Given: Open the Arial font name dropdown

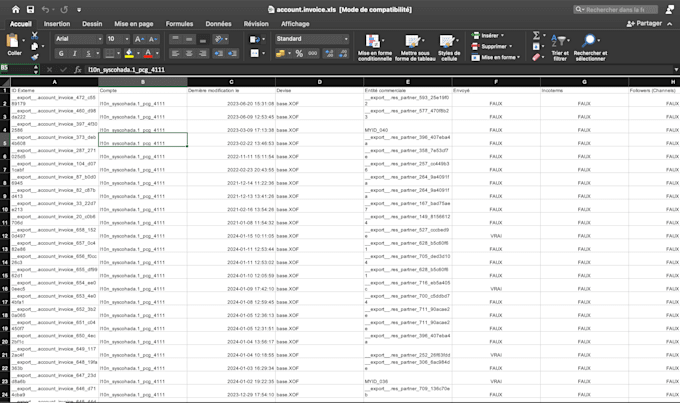Looking at the screenshot, I should click(78, 39).
